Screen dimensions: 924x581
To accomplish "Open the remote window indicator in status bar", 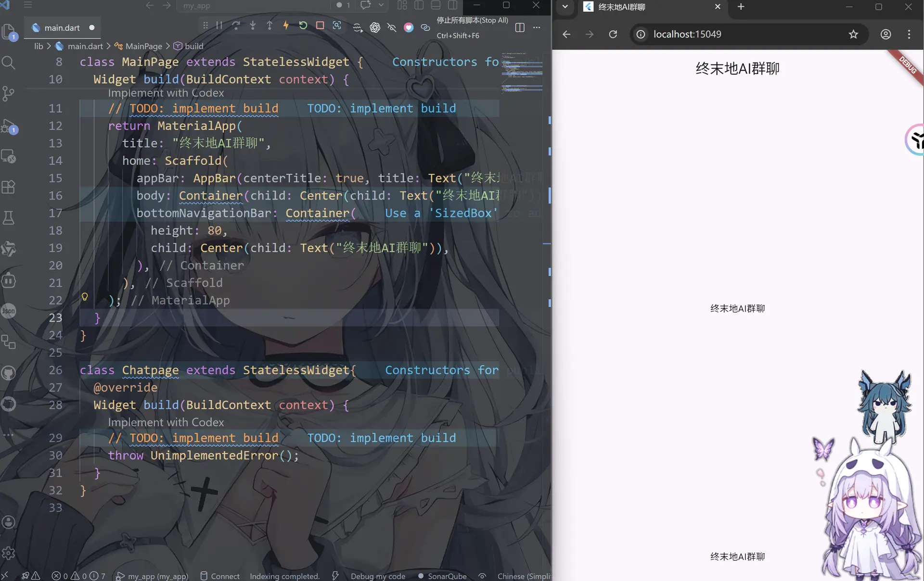I will [5, 576].
